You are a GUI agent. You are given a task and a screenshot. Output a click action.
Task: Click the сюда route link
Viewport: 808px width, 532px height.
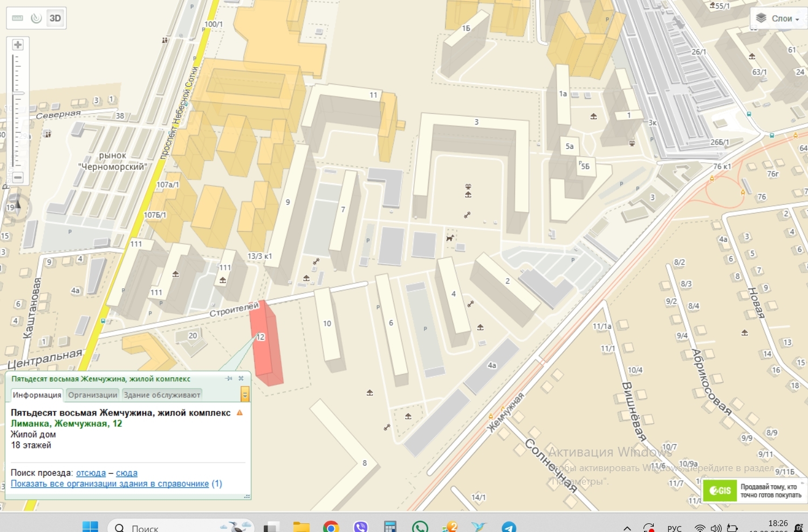coord(127,473)
